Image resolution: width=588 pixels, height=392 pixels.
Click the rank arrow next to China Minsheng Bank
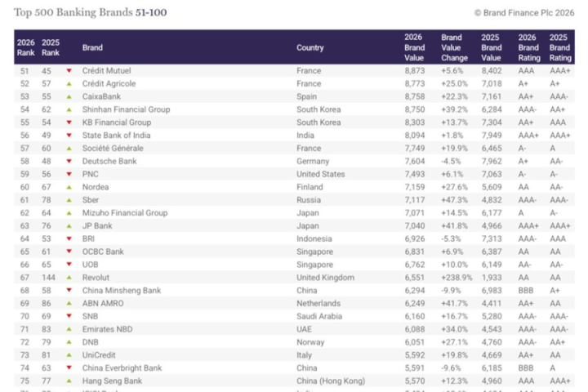(x=69, y=290)
